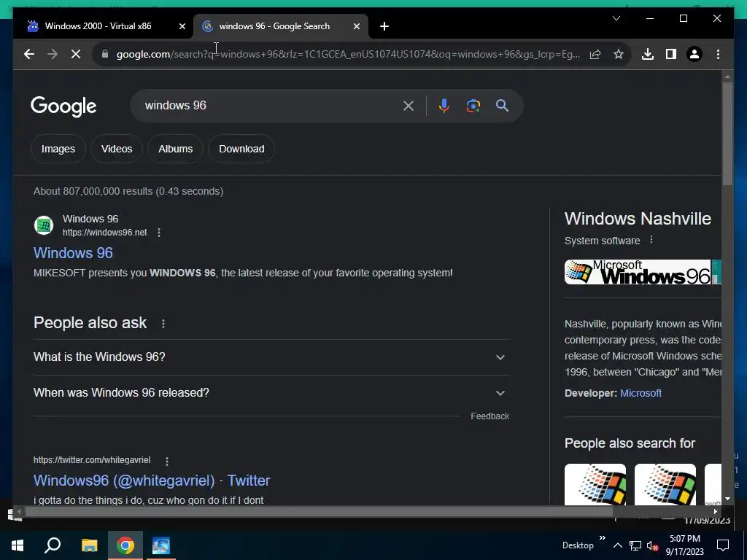Open options next to System software
This screenshot has height=560, width=747.
click(651, 240)
